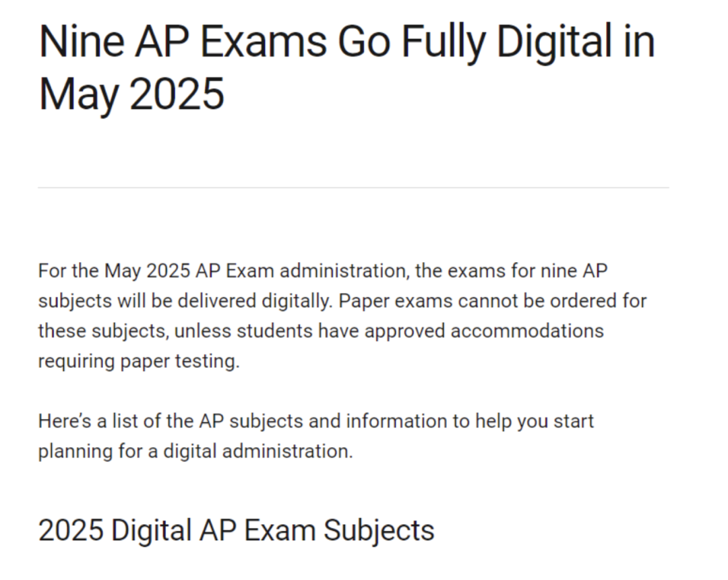The image size is (728, 580).
Task: Click the phrase "requiring paper testing."
Action: pyautogui.click(x=139, y=361)
